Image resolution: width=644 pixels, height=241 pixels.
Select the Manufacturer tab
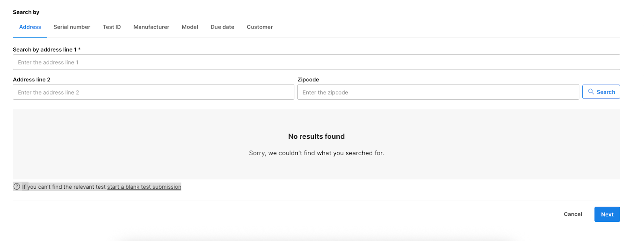[x=151, y=27]
